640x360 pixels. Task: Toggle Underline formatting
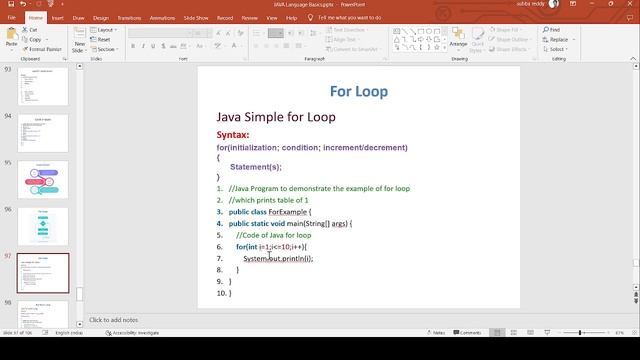pyautogui.click(x=153, y=46)
